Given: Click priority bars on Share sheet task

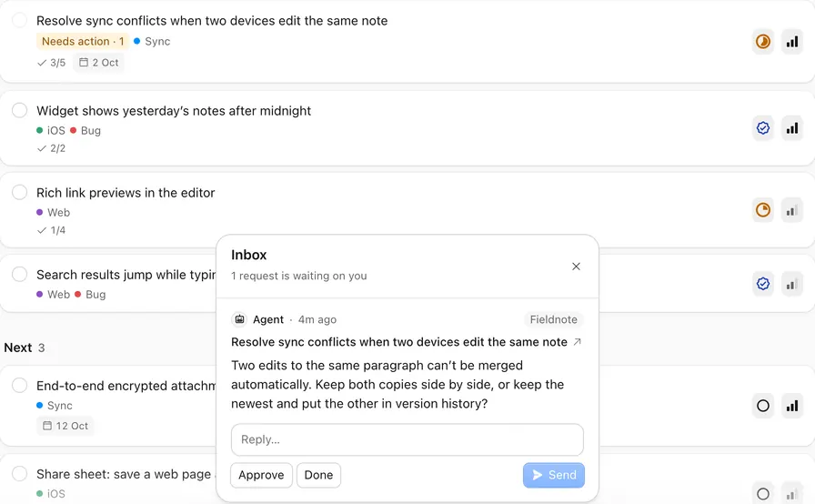Looking at the screenshot, I should [x=791, y=494].
